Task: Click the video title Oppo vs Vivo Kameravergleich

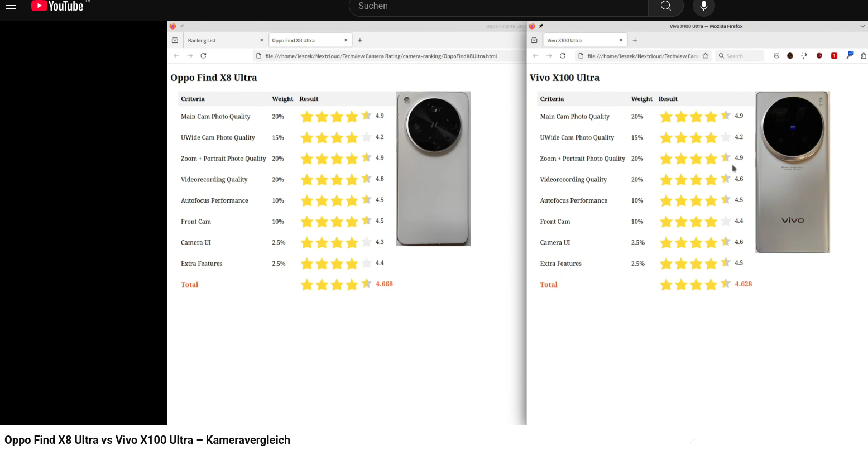Action: [147, 440]
